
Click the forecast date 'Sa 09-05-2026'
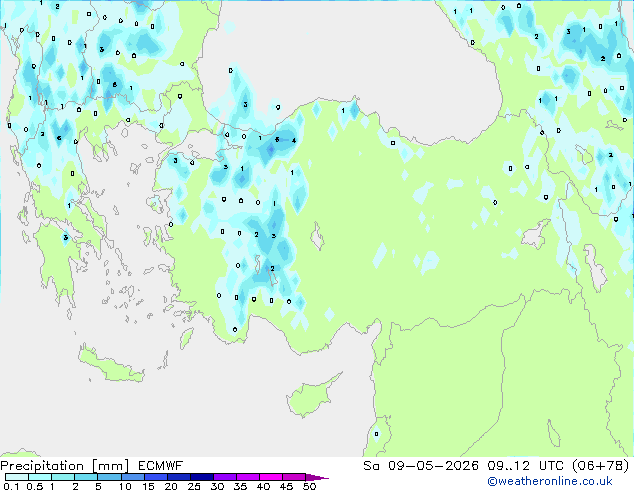click(x=421, y=466)
